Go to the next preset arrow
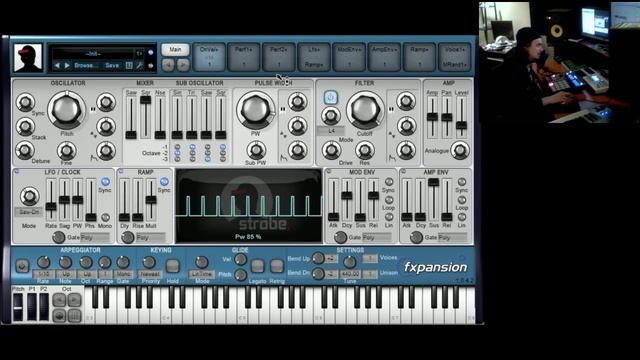The height and width of the screenshot is (360, 640). 67,65
